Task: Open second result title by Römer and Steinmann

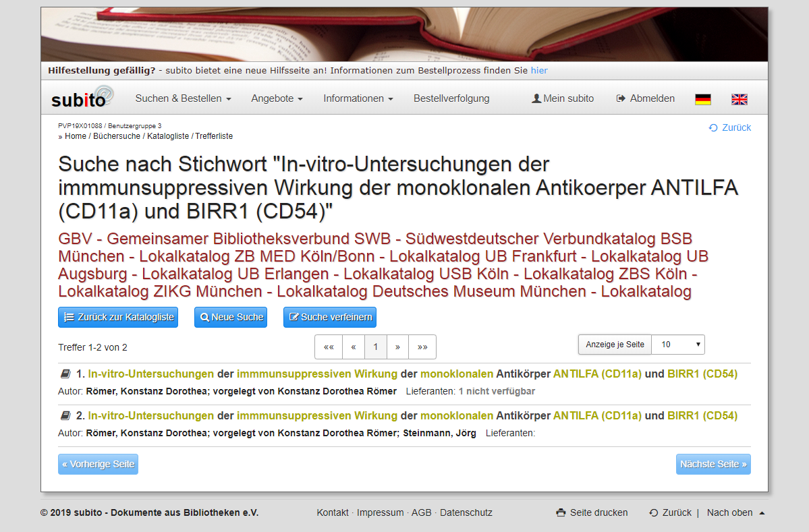Action: coord(412,415)
